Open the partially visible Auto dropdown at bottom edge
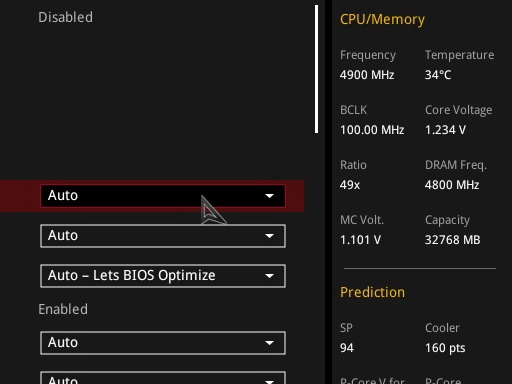The height and width of the screenshot is (384, 512). click(163, 378)
